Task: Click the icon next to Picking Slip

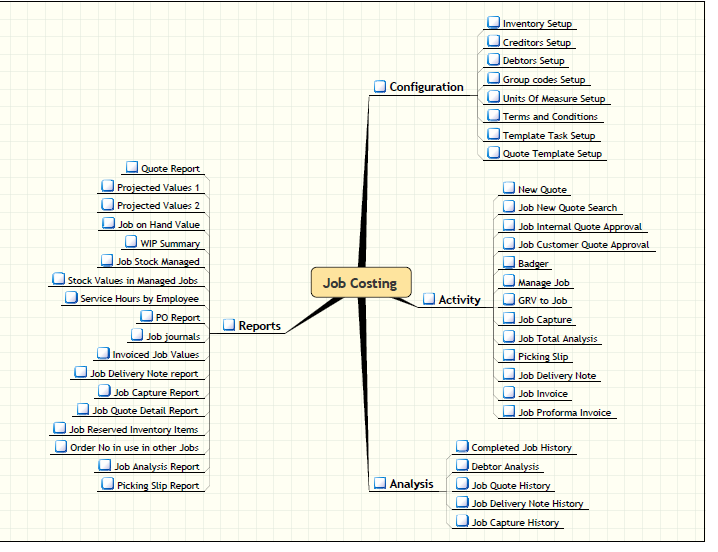Action: (508, 356)
